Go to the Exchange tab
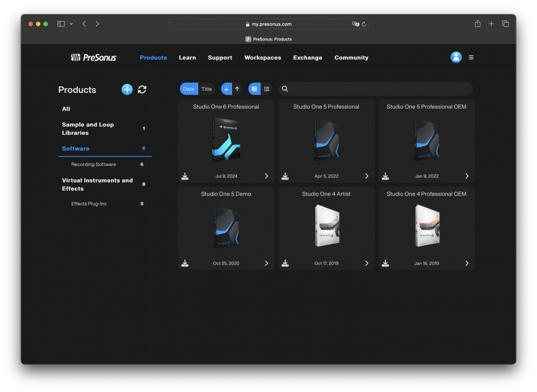 pos(308,57)
